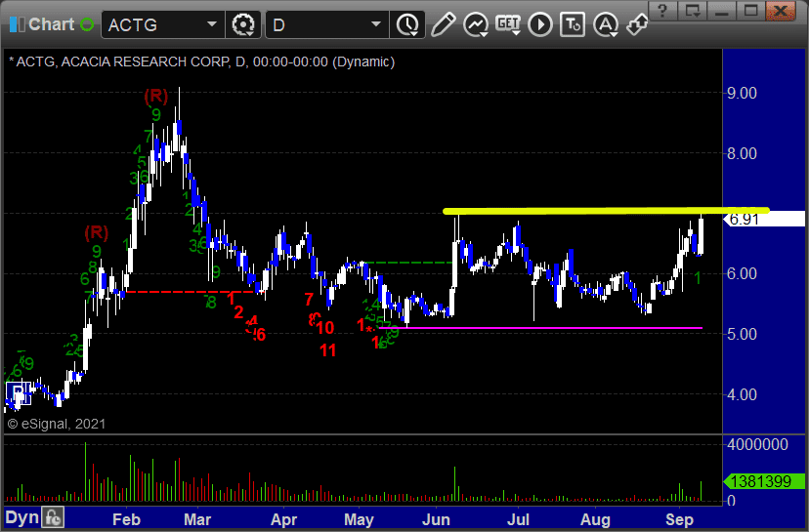Image resolution: width=809 pixels, height=532 pixels.
Task: Click the Jun date axis label
Action: [436, 519]
